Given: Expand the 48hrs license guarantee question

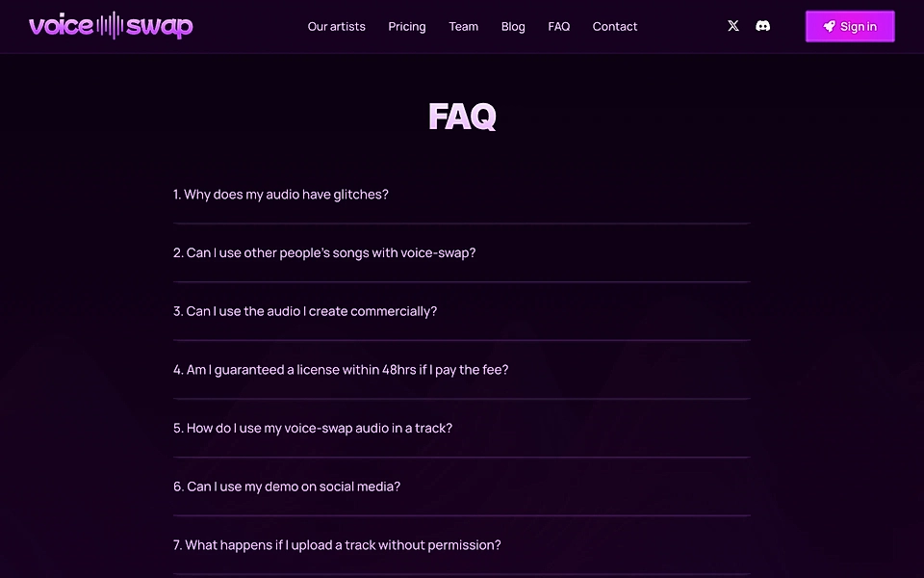Looking at the screenshot, I should pyautogui.click(x=341, y=369).
